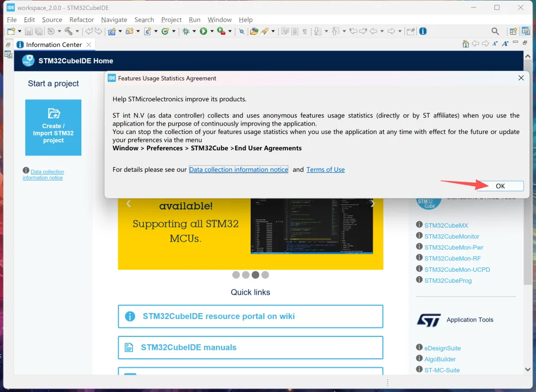Close the Features Usage Statistics Agreement dialog
536x392 pixels.
click(x=521, y=78)
